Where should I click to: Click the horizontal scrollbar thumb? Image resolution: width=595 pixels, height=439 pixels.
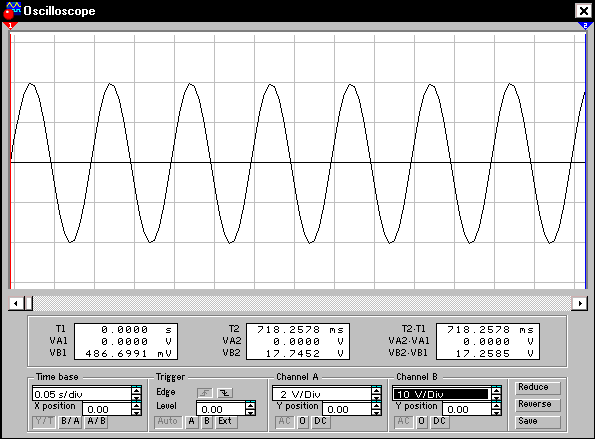(28, 303)
